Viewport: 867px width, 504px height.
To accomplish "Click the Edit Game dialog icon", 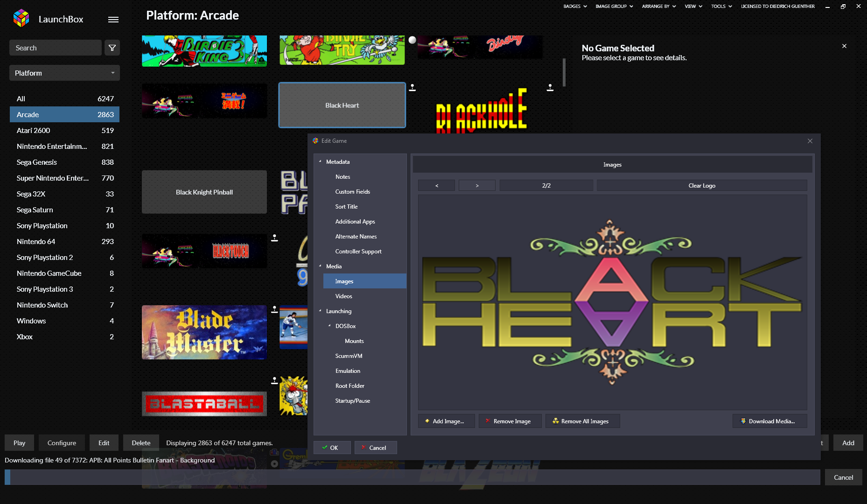I will [x=315, y=140].
